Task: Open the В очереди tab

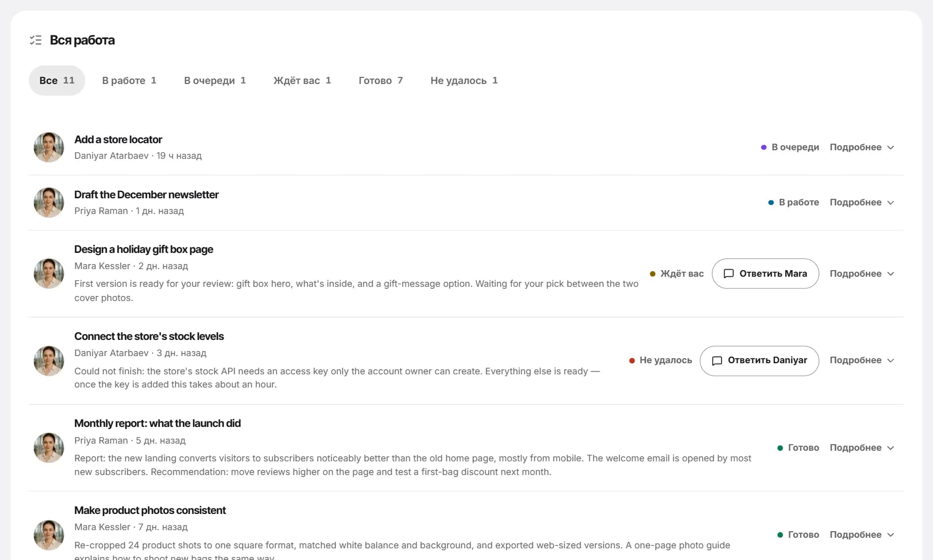Action: (x=215, y=80)
